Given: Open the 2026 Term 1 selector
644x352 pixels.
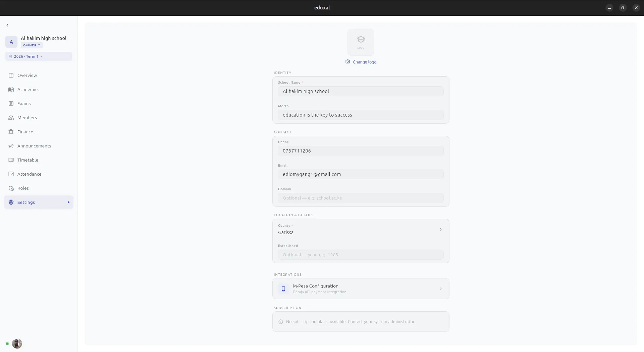Looking at the screenshot, I should [x=27, y=56].
